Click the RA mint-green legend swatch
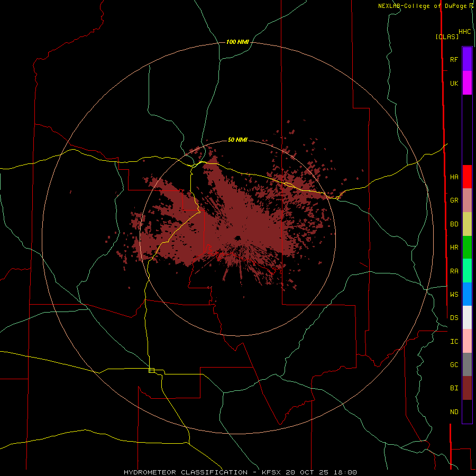The image size is (476, 476). pos(467,271)
